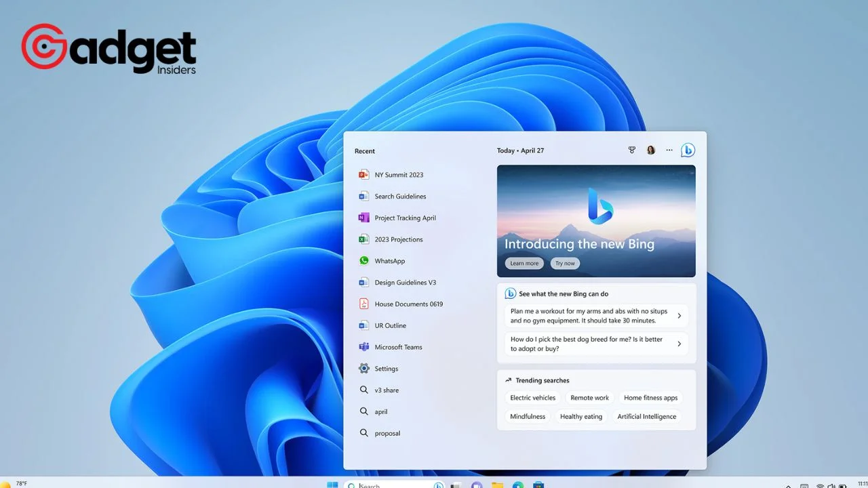Select the 'best dog breed' Bing suggestion
The width and height of the screenshot is (868, 488).
(x=596, y=344)
